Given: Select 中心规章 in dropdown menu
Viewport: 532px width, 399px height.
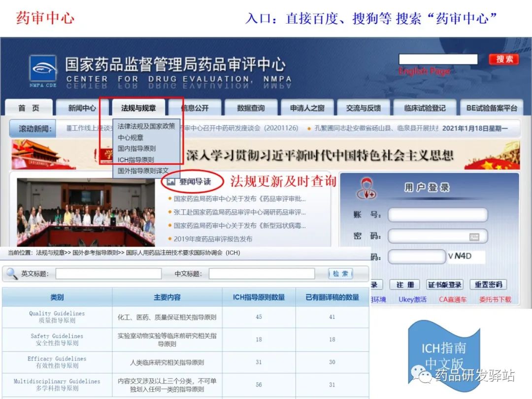Looking at the screenshot, I should [x=131, y=137].
